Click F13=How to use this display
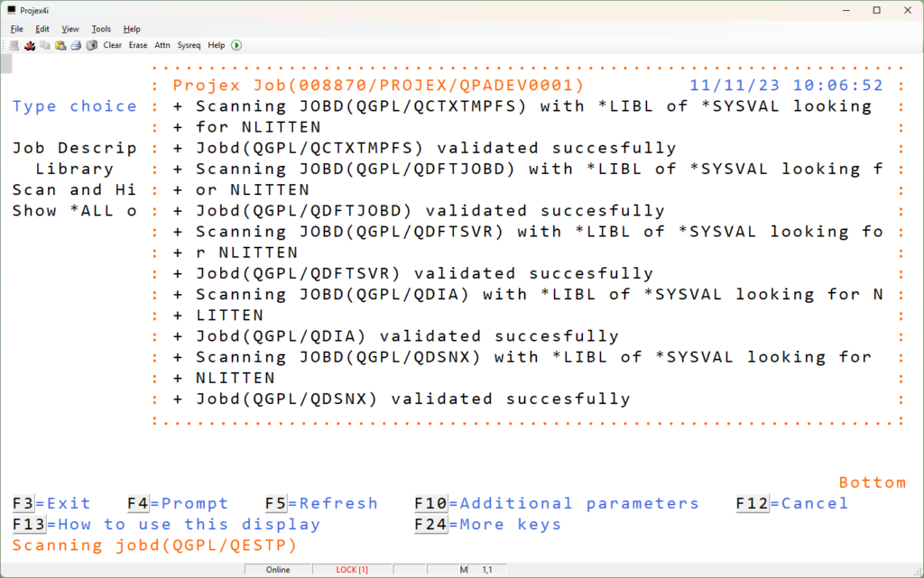 pyautogui.click(x=166, y=524)
